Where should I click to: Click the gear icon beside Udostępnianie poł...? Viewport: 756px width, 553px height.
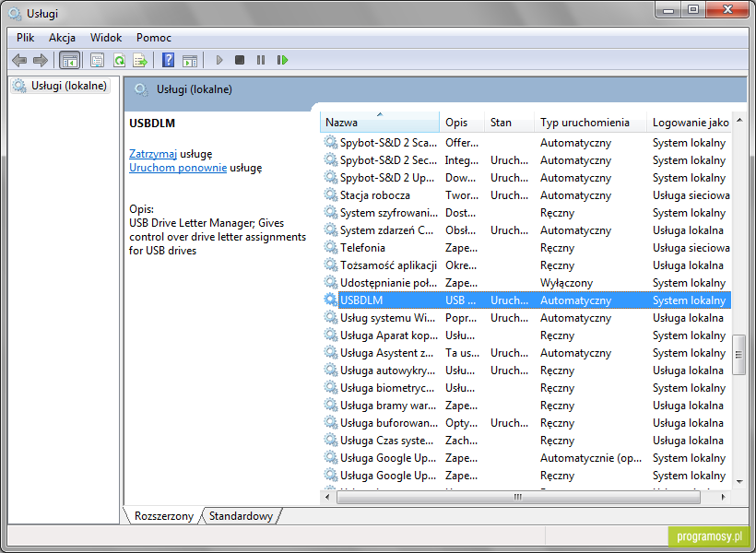tap(330, 283)
